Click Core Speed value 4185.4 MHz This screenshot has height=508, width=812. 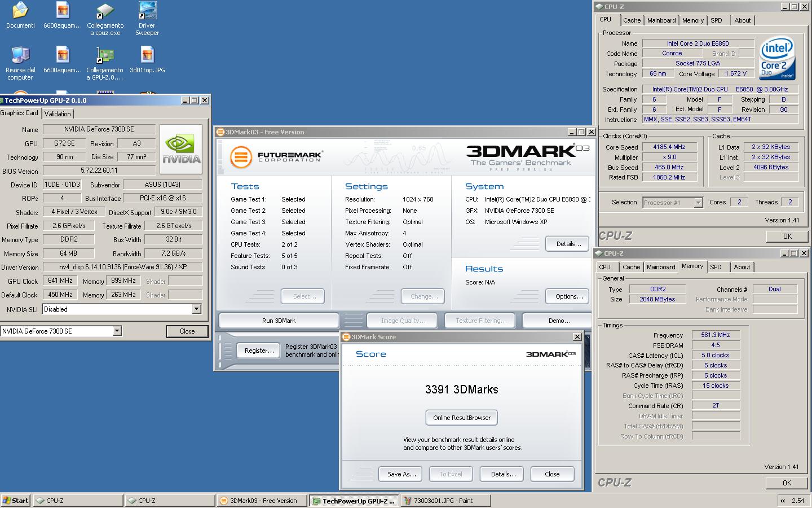point(669,147)
